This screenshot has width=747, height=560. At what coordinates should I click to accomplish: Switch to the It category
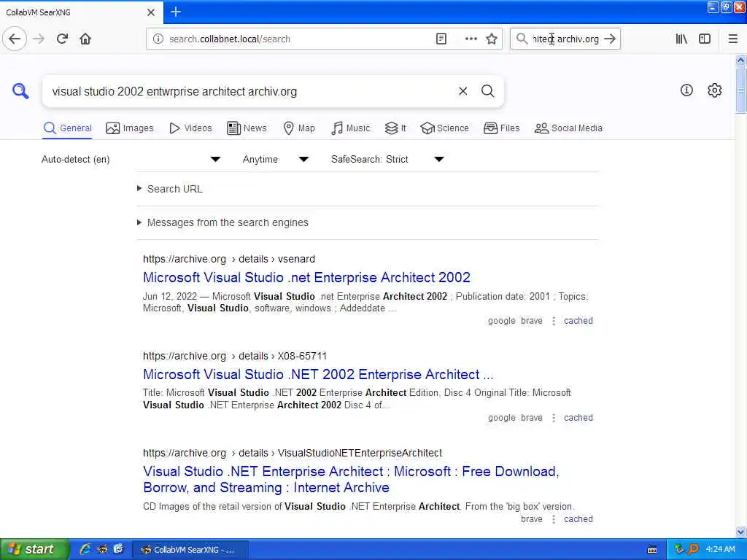[395, 128]
